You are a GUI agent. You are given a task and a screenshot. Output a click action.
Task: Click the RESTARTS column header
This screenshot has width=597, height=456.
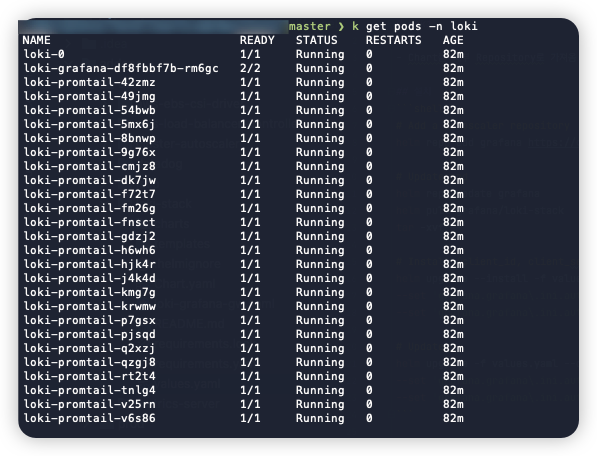[x=394, y=40]
